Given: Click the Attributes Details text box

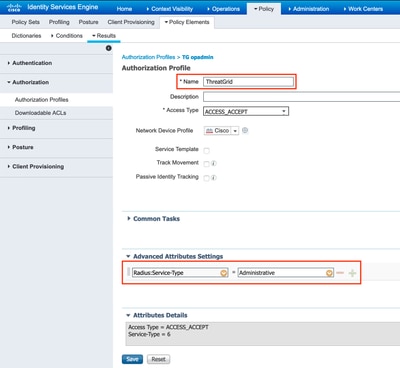Looking at the screenshot, I should 263,334.
